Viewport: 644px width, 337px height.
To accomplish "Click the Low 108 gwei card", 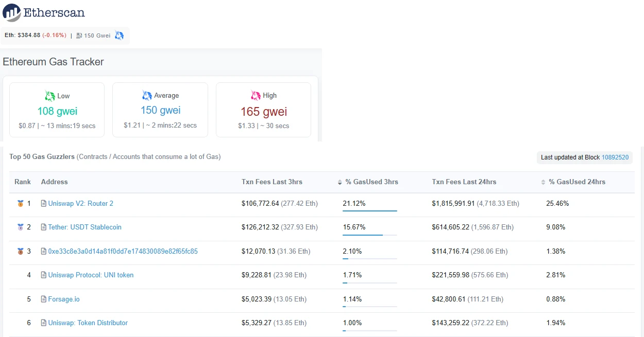I will 57,110.
